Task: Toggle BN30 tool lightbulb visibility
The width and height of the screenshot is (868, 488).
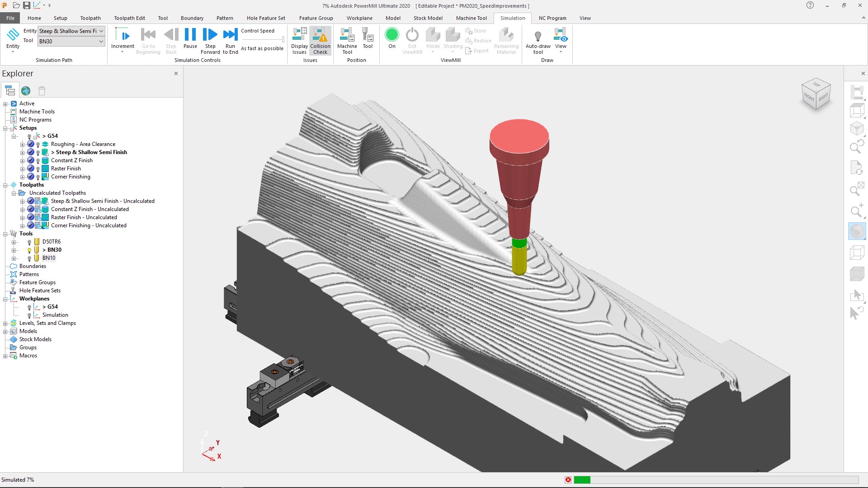Action: [x=29, y=250]
